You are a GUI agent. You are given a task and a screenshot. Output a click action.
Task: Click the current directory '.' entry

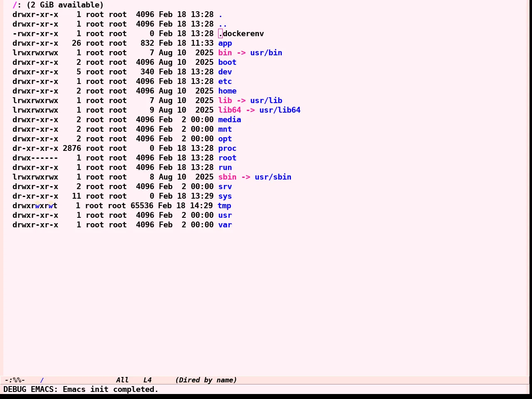(x=220, y=15)
